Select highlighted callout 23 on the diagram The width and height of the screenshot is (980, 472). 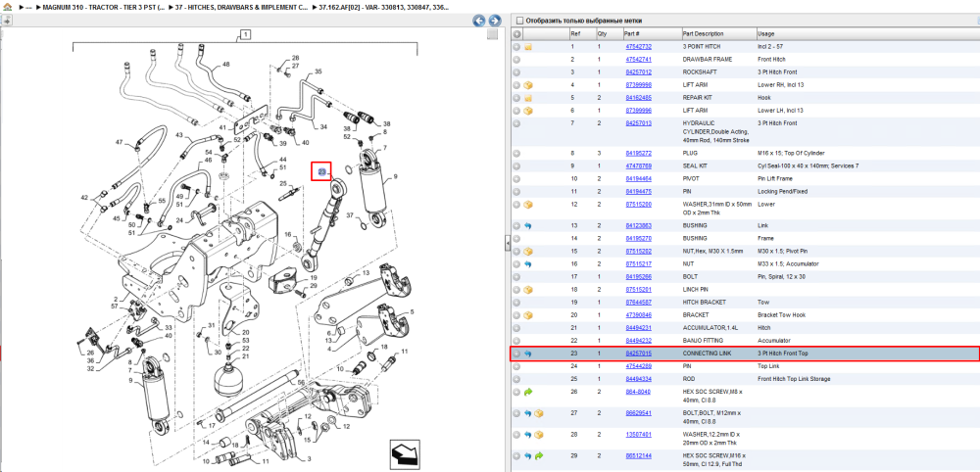coord(321,171)
